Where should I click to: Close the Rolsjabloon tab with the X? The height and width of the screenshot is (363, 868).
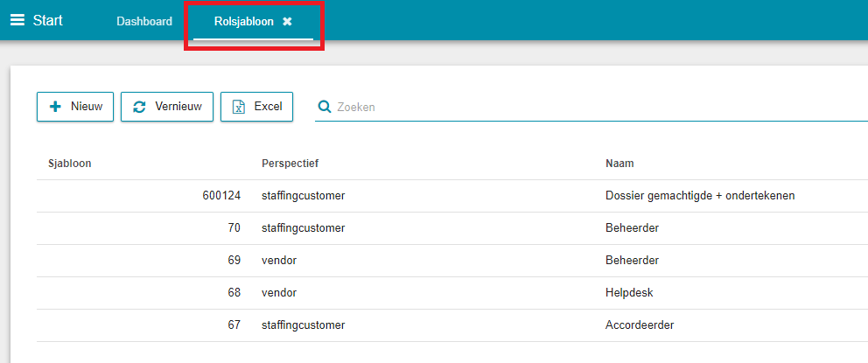click(x=287, y=22)
